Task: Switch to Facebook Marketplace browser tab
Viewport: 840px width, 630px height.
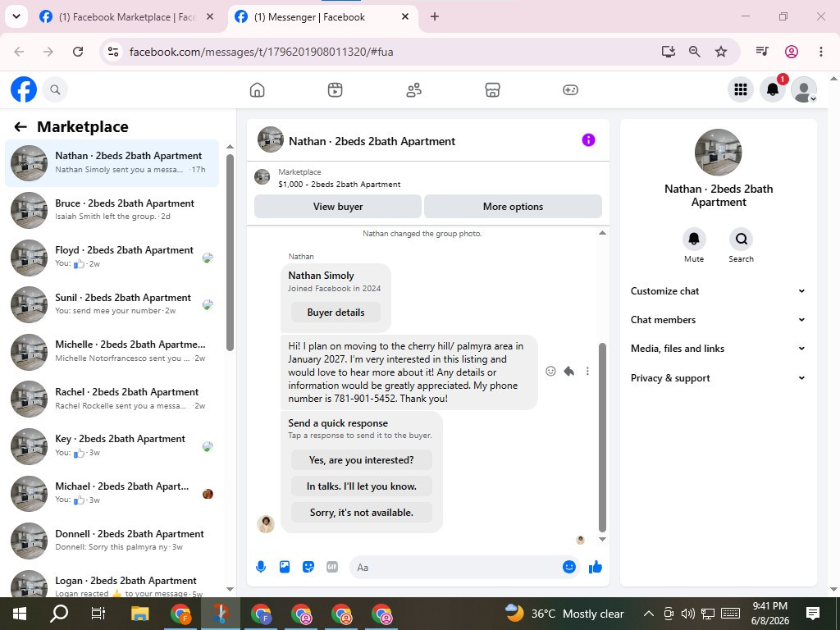Action: (x=127, y=17)
